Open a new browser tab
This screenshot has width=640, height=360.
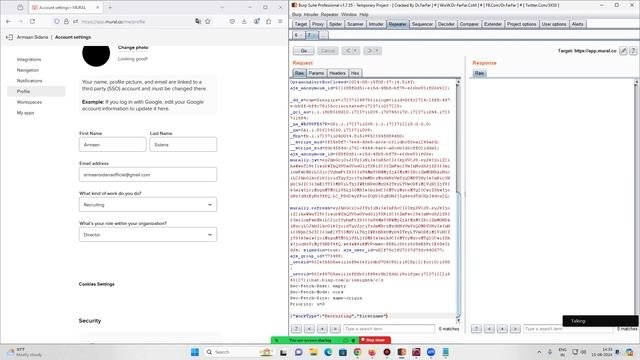coord(110,7)
